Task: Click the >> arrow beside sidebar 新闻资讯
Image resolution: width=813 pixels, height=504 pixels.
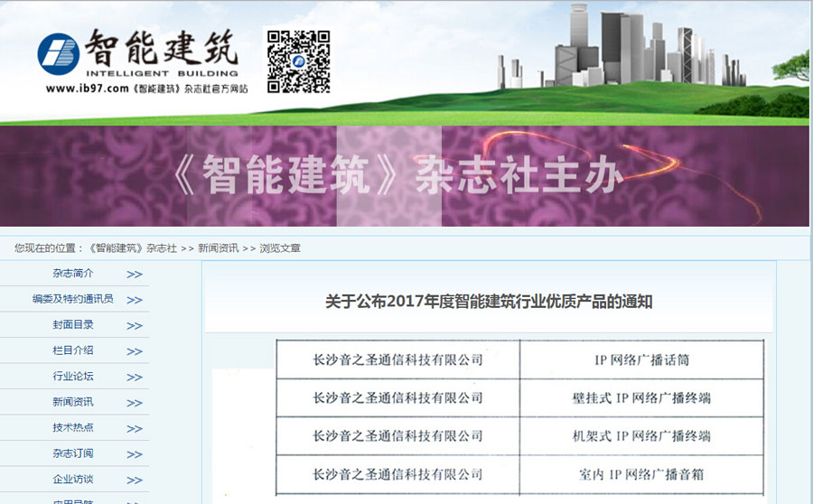Action: pyautogui.click(x=135, y=403)
